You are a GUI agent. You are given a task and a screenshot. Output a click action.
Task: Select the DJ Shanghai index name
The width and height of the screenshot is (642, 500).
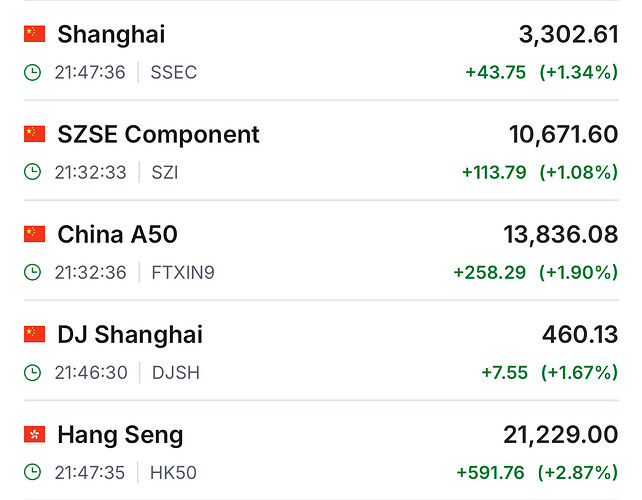click(x=130, y=334)
